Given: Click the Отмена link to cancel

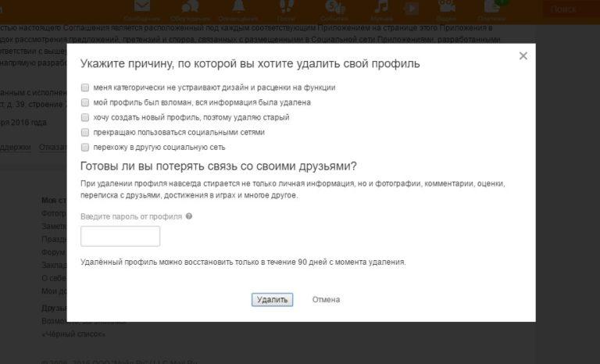Looking at the screenshot, I should (x=326, y=300).
